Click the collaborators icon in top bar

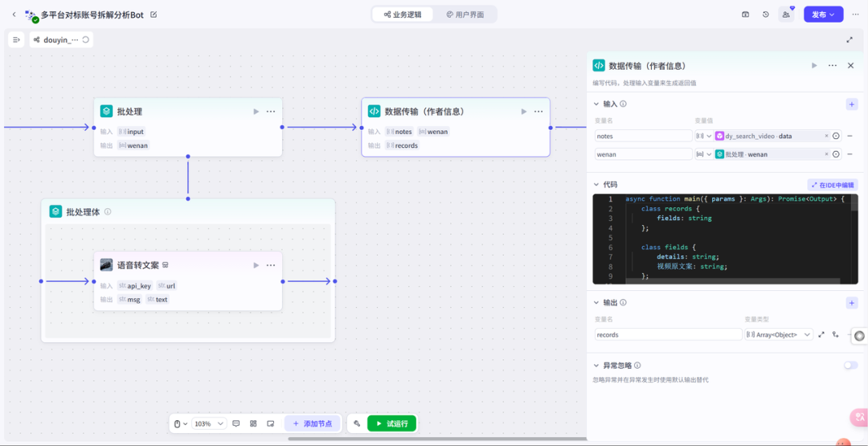point(786,14)
